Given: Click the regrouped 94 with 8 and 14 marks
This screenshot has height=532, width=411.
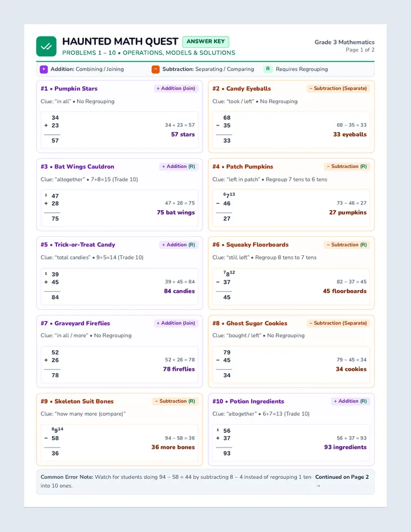Looking at the screenshot, I should (x=57, y=430).
